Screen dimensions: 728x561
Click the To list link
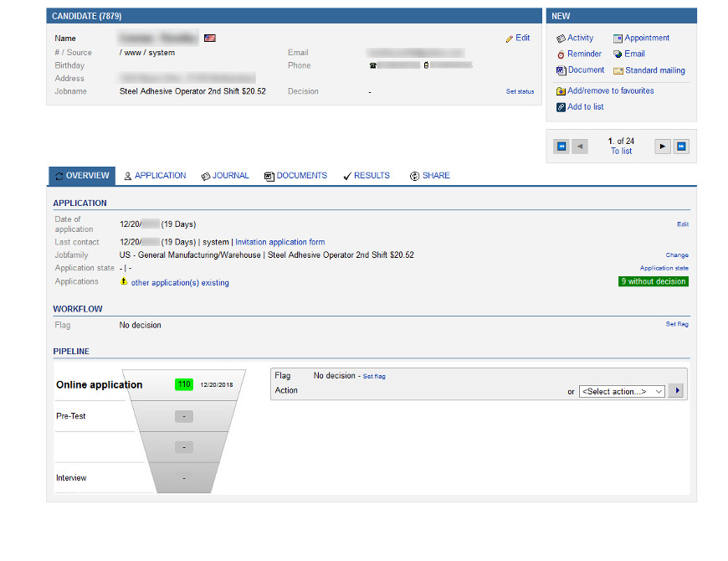621,152
